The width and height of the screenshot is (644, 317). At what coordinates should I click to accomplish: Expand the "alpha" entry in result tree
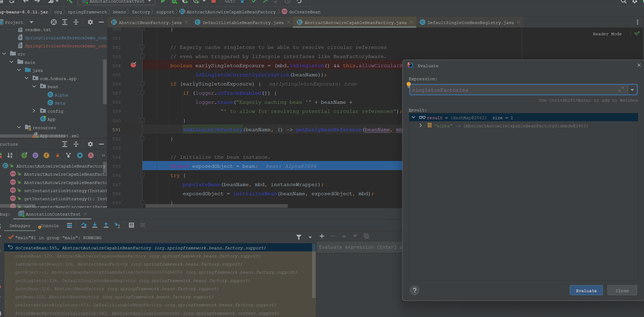[421, 126]
